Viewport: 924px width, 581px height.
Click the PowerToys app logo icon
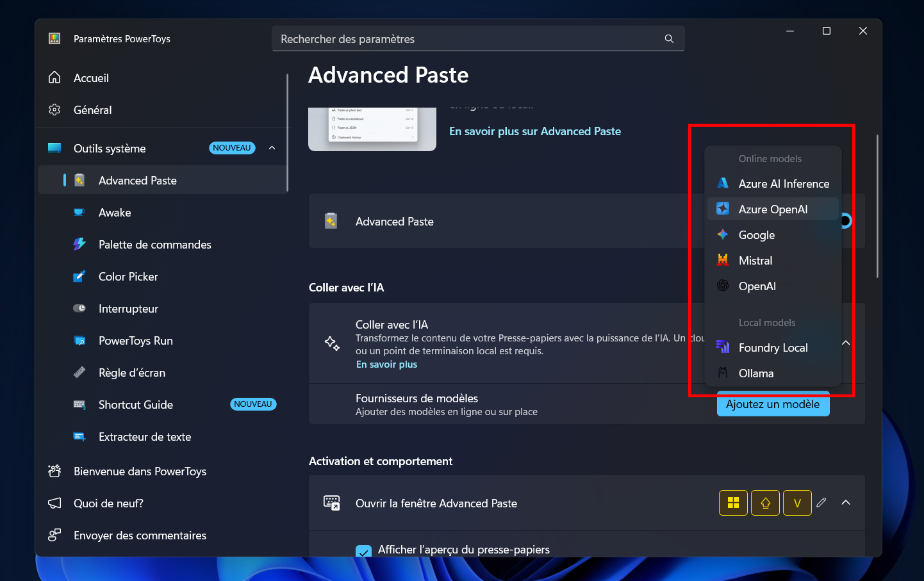tap(54, 38)
